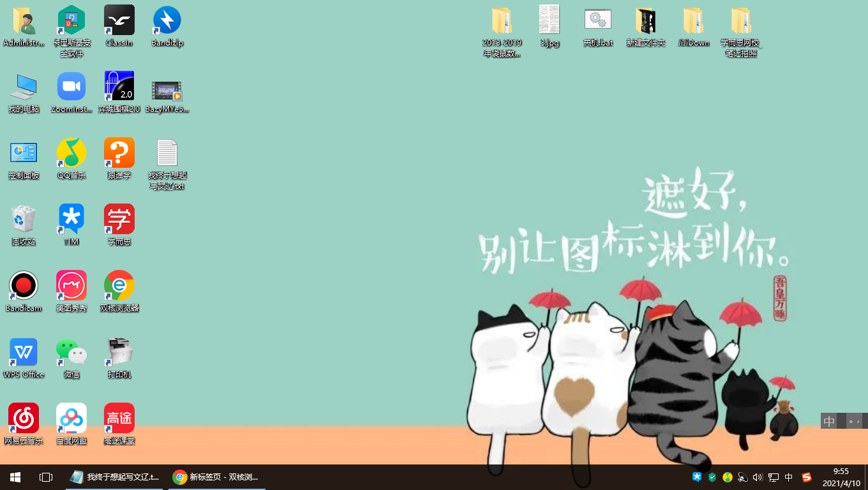Click the TIM icon in system tray
The height and width of the screenshot is (490, 868).
[x=697, y=477]
